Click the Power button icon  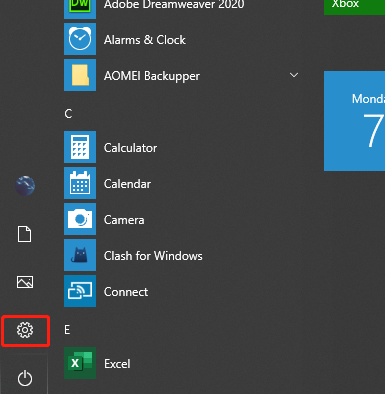(x=25, y=378)
